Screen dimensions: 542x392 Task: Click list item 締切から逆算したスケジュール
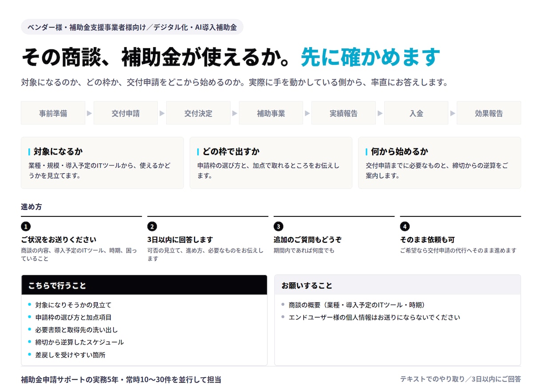(80, 342)
